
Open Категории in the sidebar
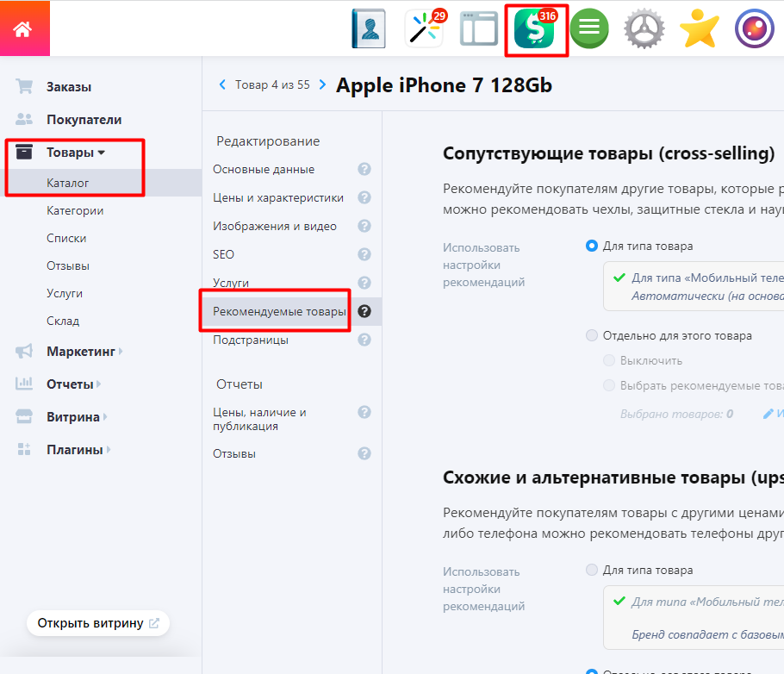tap(75, 210)
